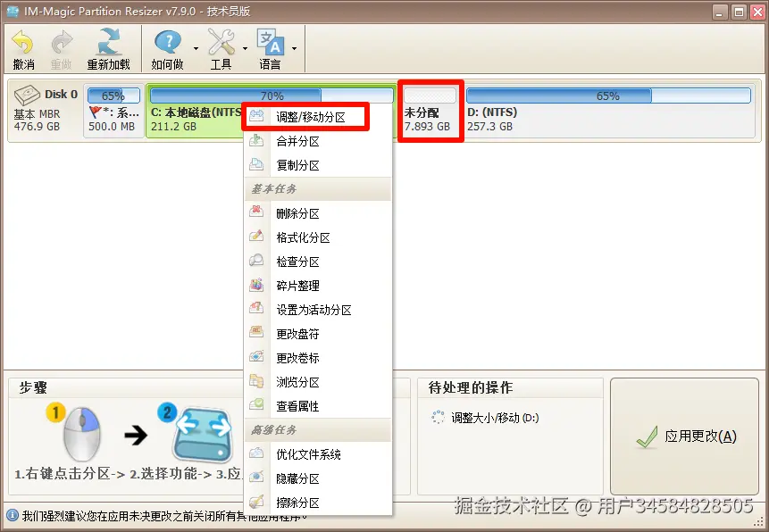
Task: Click the set active partition flag icon
Action: click(x=256, y=308)
